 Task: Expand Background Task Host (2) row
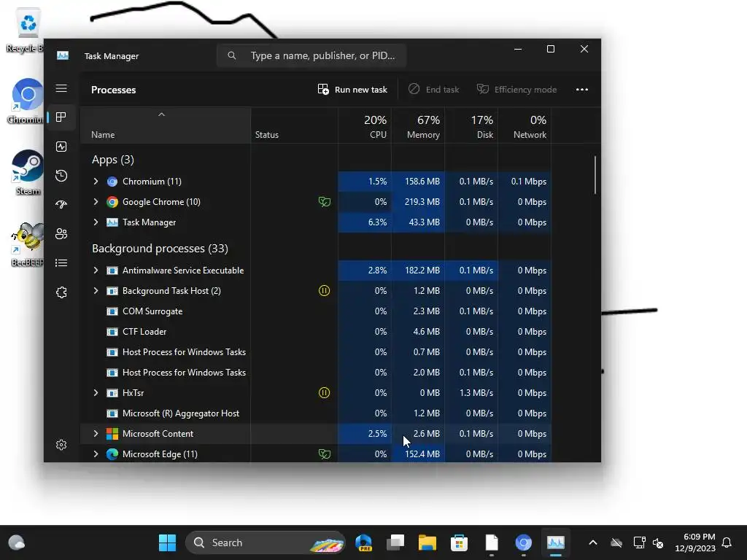[x=96, y=290]
